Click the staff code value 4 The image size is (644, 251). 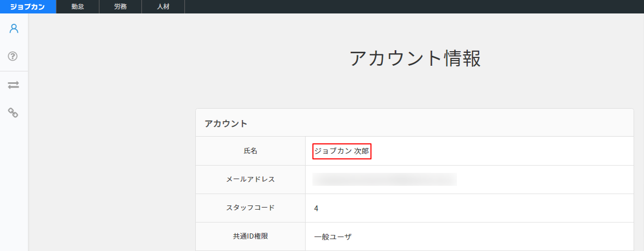(x=316, y=209)
